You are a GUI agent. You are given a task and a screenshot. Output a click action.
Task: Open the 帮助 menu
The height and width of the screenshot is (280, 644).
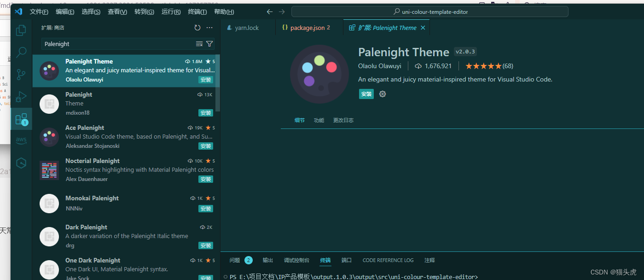click(224, 12)
